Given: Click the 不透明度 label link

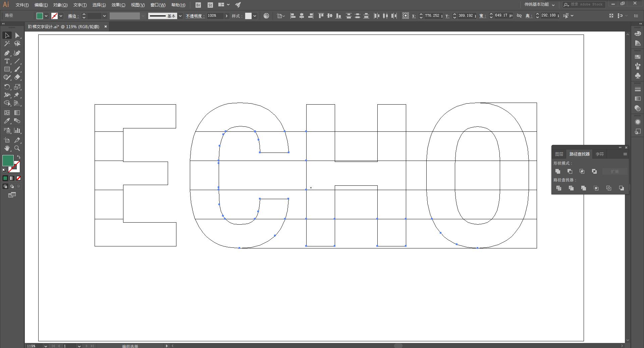Looking at the screenshot, I should pyautogui.click(x=195, y=16).
